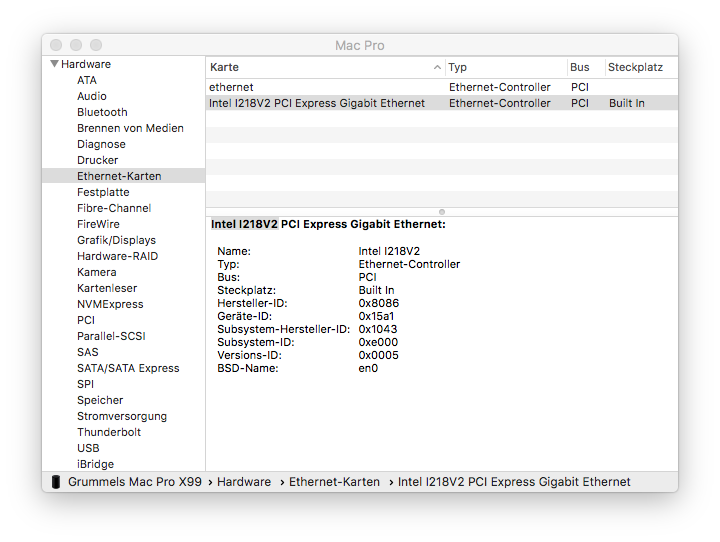The height and width of the screenshot is (542, 720).
Task: Click Versions-ID value 0x0005
Action: pyautogui.click(x=378, y=355)
